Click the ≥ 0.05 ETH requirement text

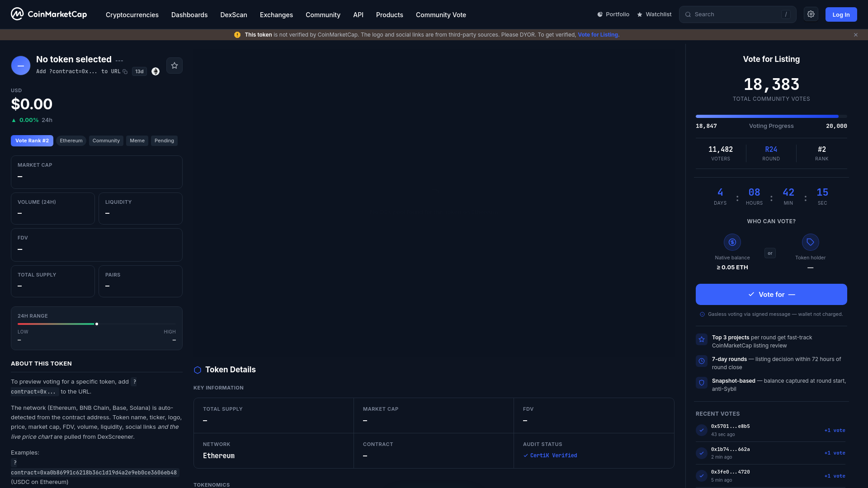point(732,267)
